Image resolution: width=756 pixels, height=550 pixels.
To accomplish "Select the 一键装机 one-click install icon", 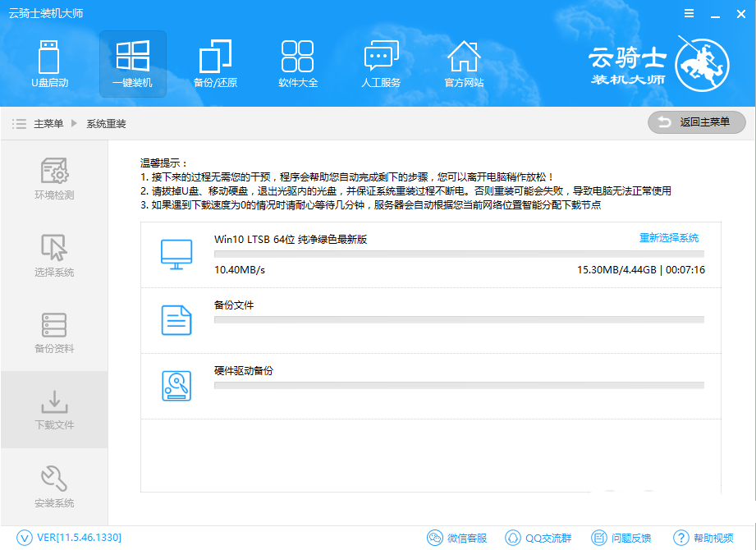I will tap(132, 64).
